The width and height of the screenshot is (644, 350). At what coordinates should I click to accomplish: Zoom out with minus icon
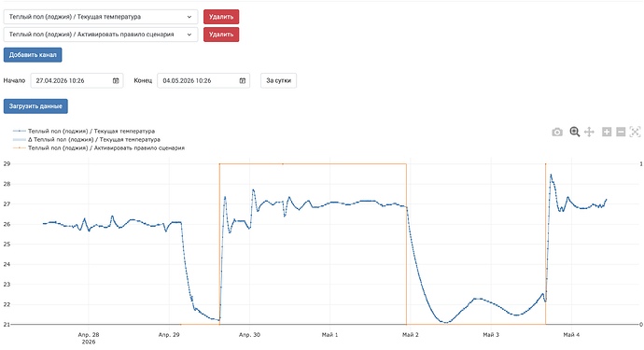[x=621, y=132]
